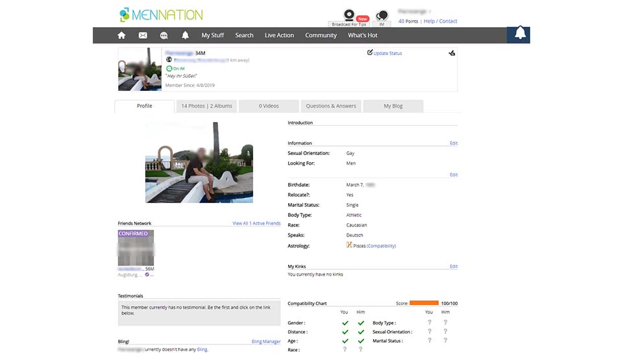The height and width of the screenshot is (364, 623).
Task: Go to the Home icon in navbar
Action: pos(121,35)
